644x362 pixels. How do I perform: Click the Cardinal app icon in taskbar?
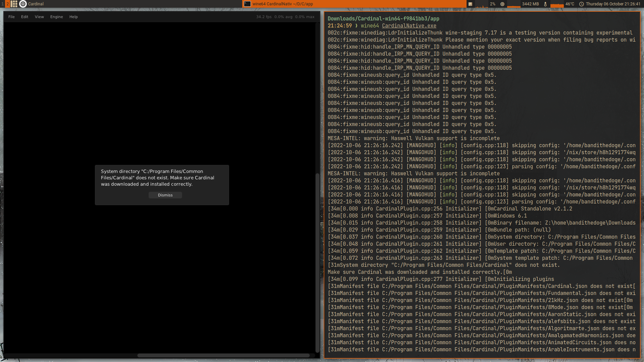[x=23, y=4]
